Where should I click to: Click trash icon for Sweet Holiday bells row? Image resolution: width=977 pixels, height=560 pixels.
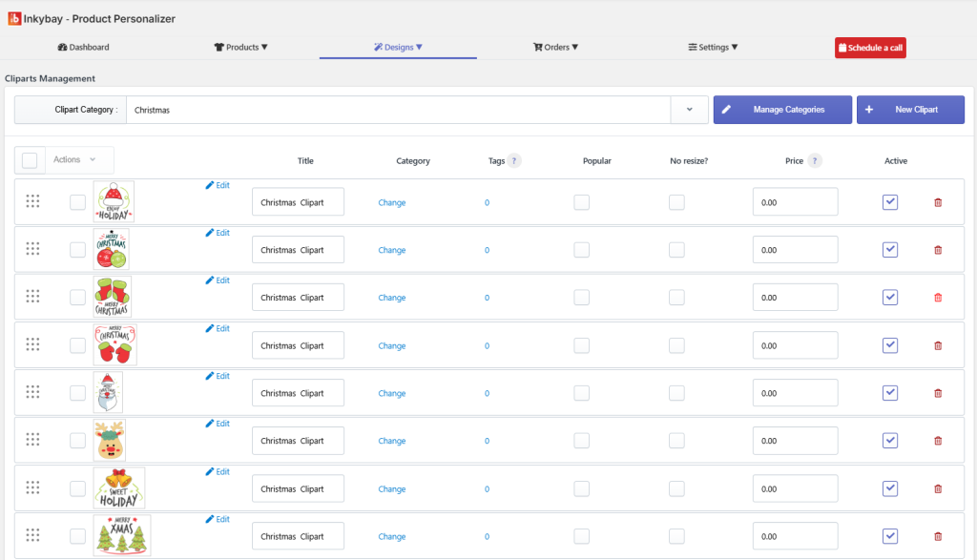click(x=937, y=488)
